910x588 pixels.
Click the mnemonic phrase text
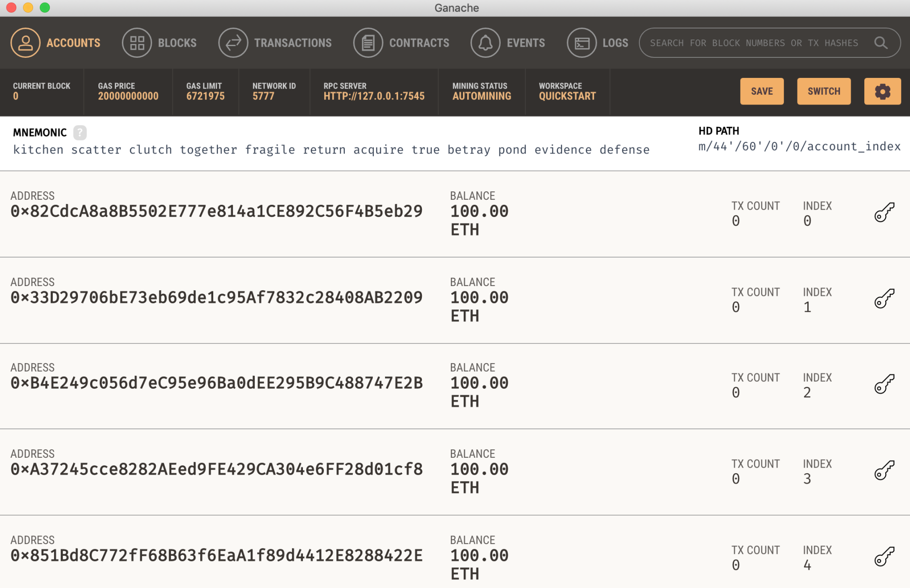(x=331, y=150)
